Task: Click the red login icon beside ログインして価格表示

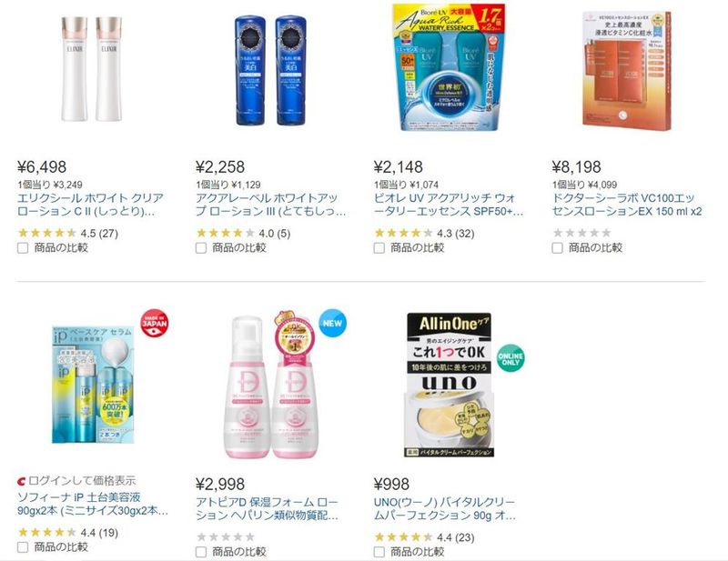Action: click(22, 481)
